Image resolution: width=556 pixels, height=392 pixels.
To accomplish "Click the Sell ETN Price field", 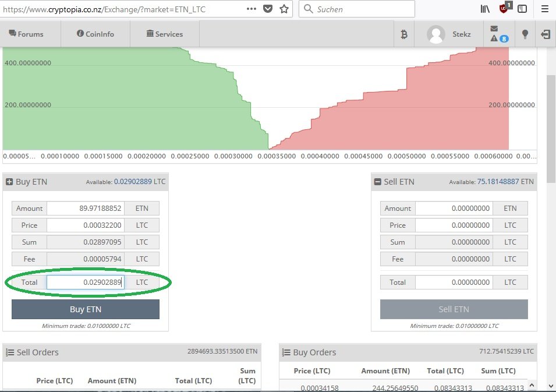I will 454,225.
